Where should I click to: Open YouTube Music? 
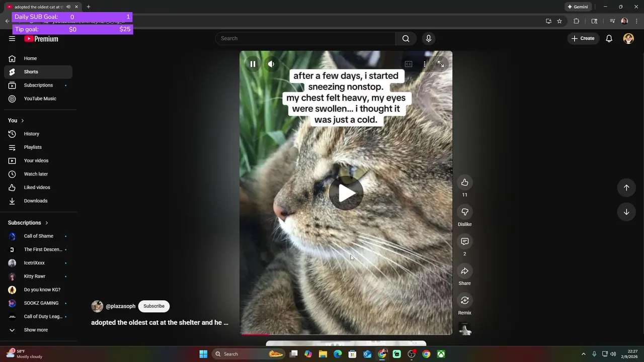38,99
